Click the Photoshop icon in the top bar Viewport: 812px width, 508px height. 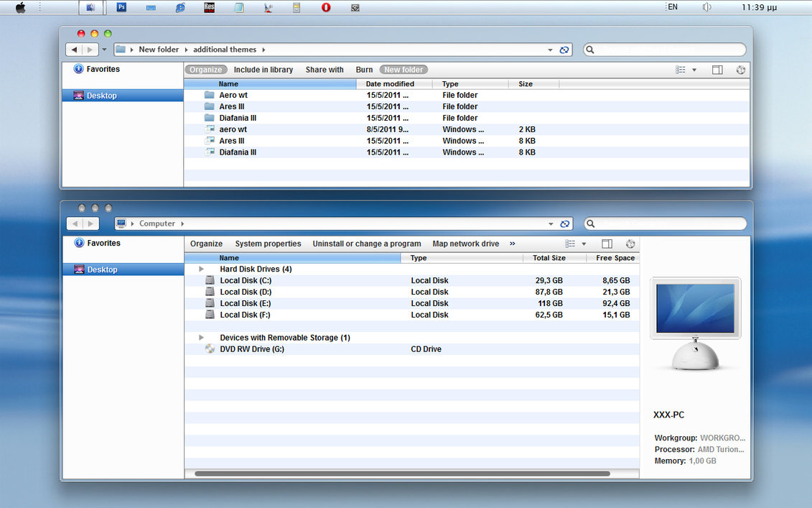[x=121, y=7]
